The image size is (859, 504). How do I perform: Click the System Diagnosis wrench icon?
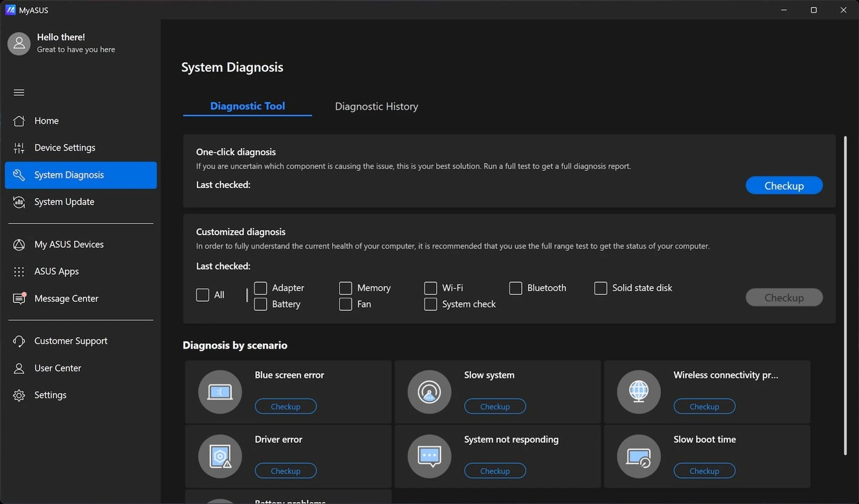point(19,175)
